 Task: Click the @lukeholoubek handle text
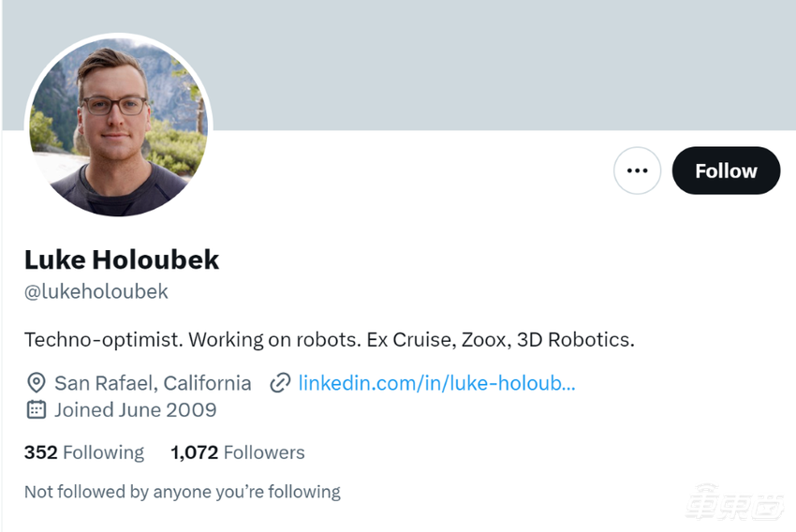96,291
